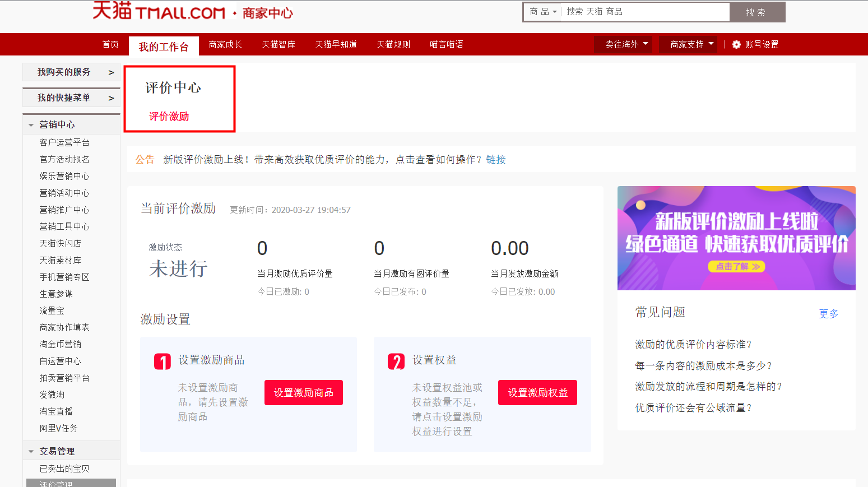Click the 当月发放激励金额 label
The width and height of the screenshot is (868, 487).
pyautogui.click(x=524, y=273)
